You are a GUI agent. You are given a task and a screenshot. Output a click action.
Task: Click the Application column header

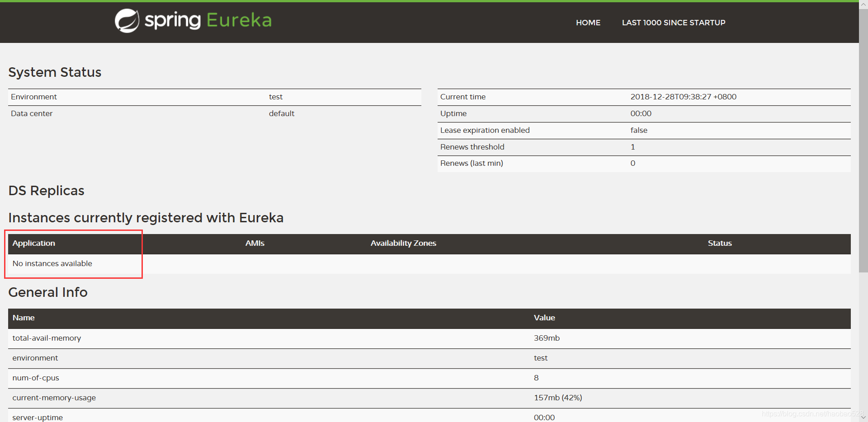pyautogui.click(x=34, y=243)
